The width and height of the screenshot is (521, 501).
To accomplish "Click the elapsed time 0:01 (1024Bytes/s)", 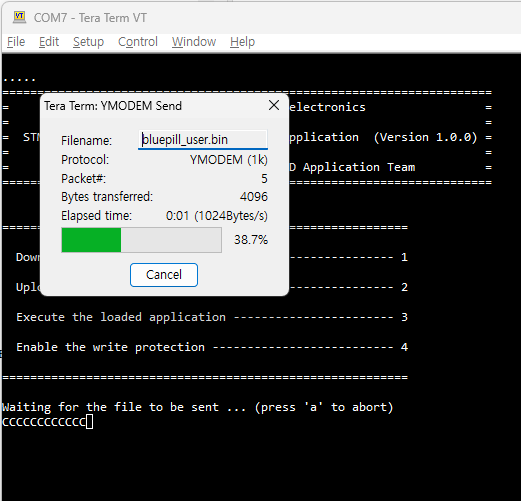I will [x=217, y=216].
